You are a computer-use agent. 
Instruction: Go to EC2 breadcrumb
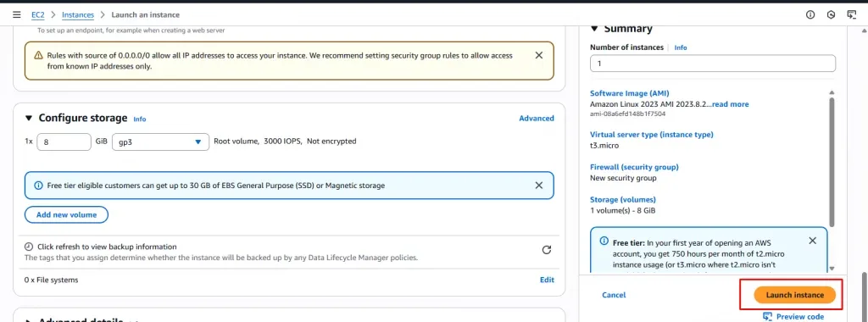click(x=37, y=15)
